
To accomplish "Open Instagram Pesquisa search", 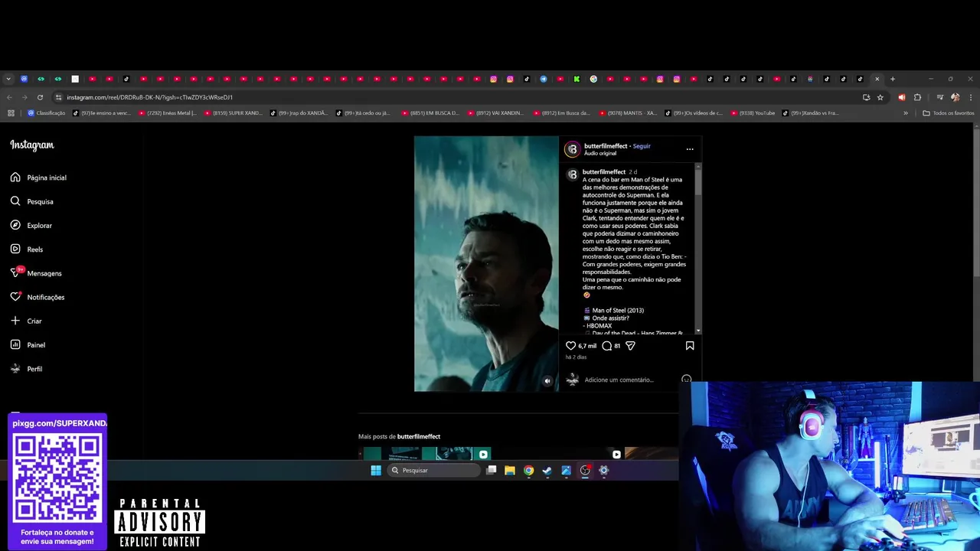I will click(x=32, y=201).
